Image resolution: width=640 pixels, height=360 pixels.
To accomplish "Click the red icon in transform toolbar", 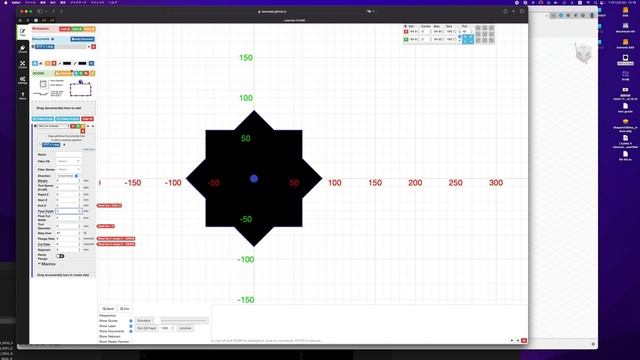I will (53, 63).
